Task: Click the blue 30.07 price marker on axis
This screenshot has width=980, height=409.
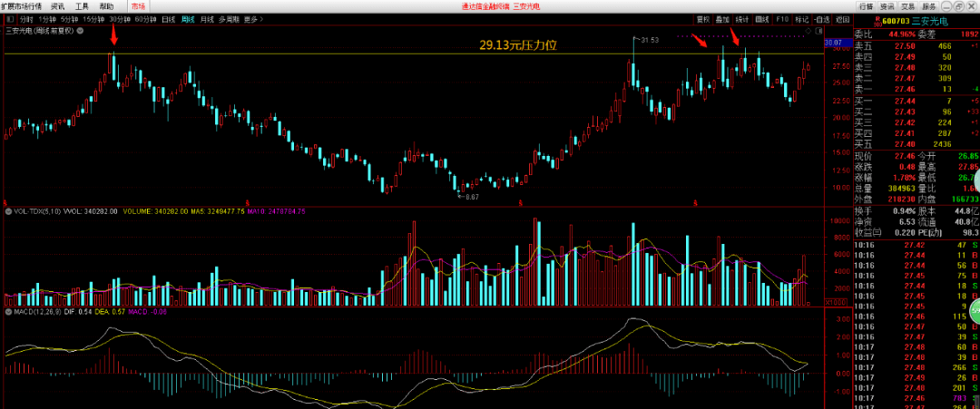Action: click(834, 43)
